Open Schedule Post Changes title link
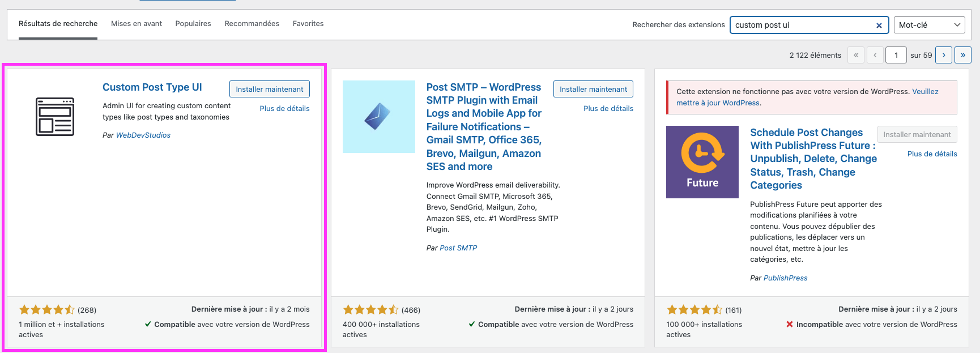 (x=813, y=159)
